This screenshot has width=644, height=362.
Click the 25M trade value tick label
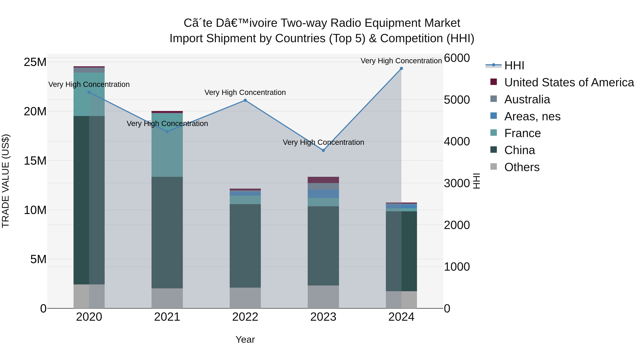(x=35, y=62)
